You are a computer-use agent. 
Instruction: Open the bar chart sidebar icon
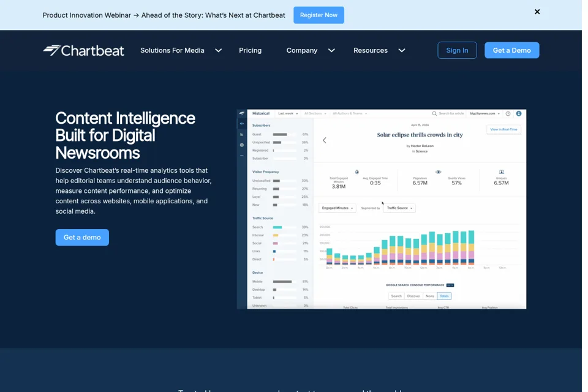(x=242, y=134)
